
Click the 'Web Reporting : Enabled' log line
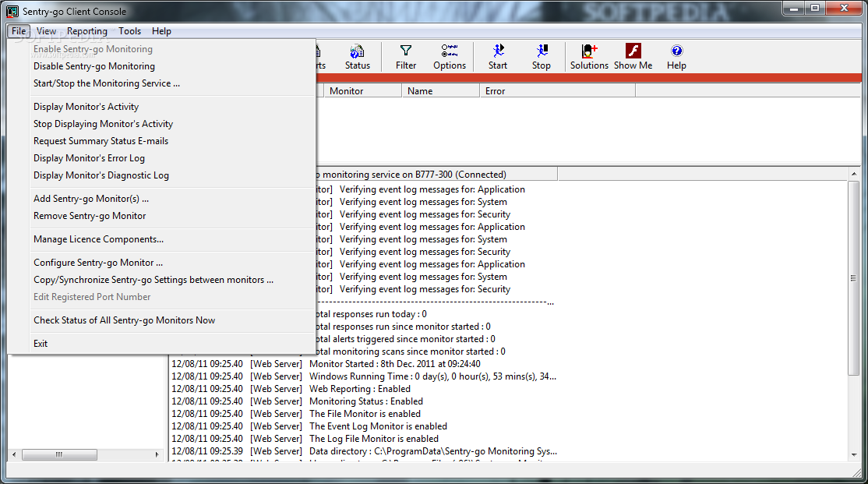pyautogui.click(x=360, y=389)
